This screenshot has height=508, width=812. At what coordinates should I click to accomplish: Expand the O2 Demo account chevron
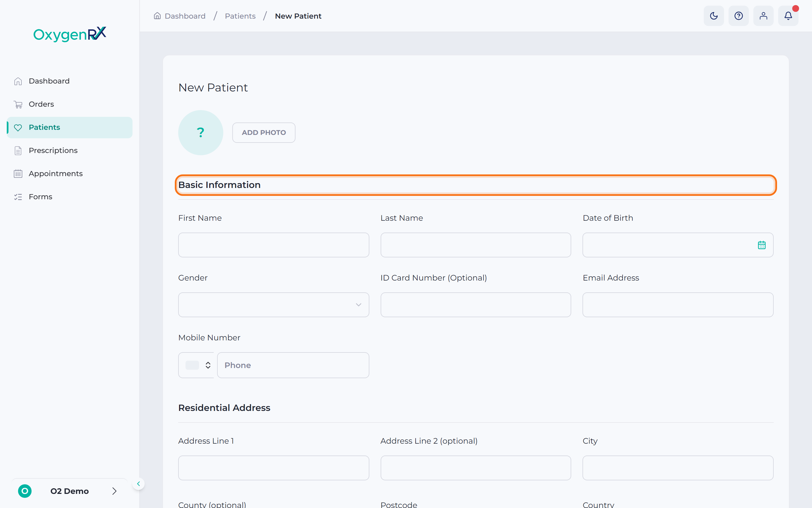pos(114,491)
